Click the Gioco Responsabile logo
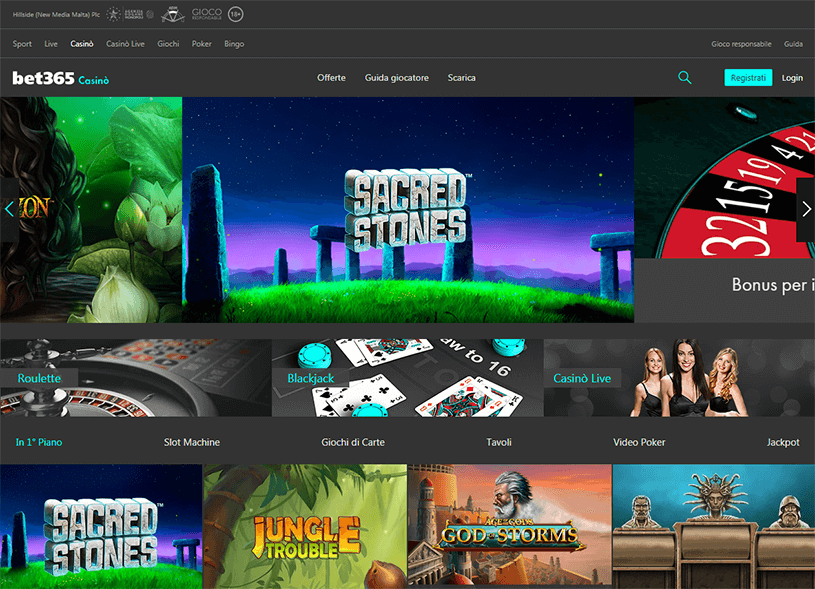 (x=206, y=14)
